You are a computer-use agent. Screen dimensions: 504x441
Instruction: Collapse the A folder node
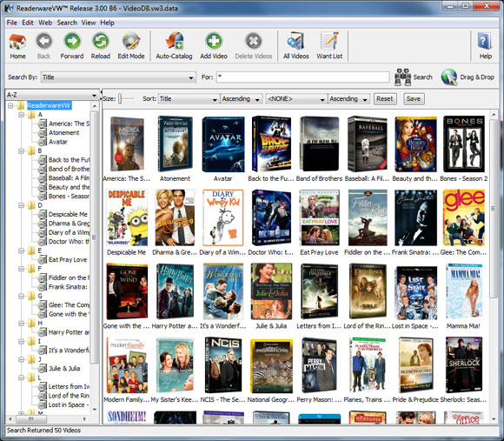[x=21, y=115]
